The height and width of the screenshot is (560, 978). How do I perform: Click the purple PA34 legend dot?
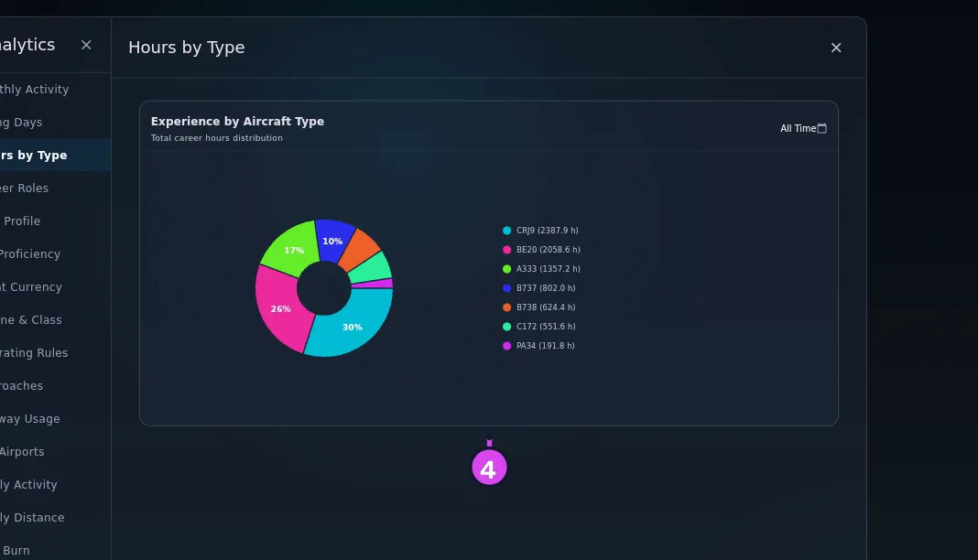click(x=507, y=346)
